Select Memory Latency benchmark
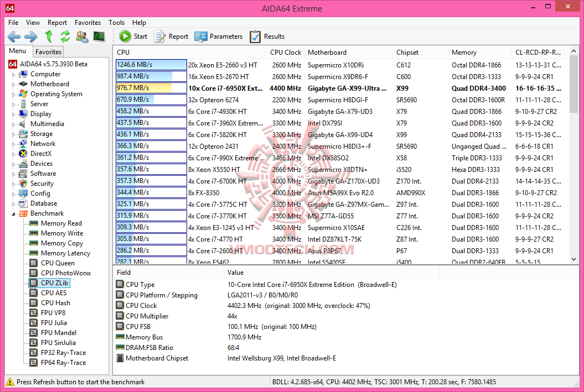The width and height of the screenshot is (584, 392). (65, 253)
